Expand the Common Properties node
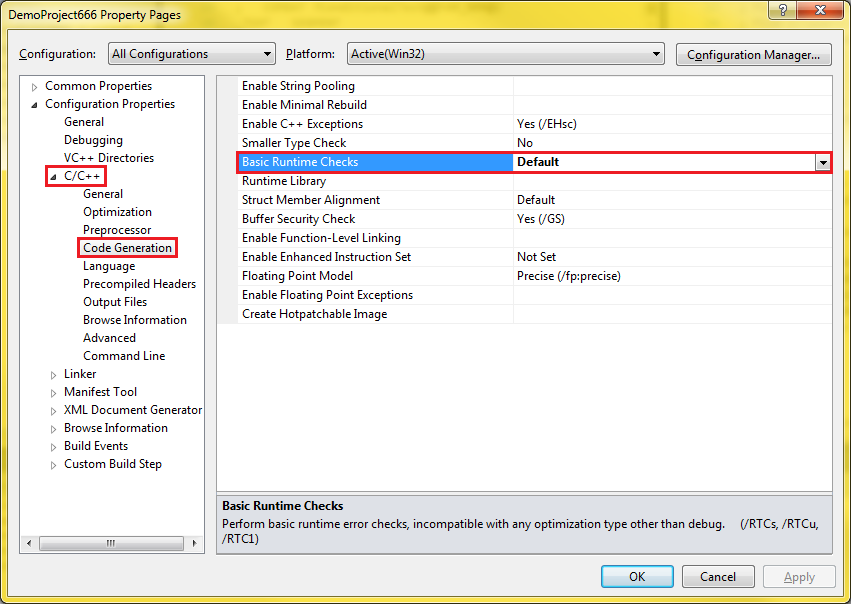This screenshot has height=604, width=851. 35,87
